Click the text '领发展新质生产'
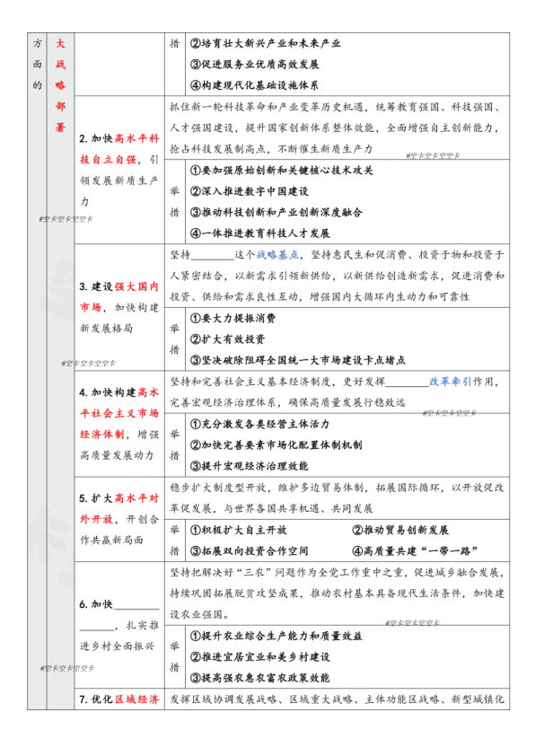The width and height of the screenshot is (535, 756). pyautogui.click(x=119, y=180)
